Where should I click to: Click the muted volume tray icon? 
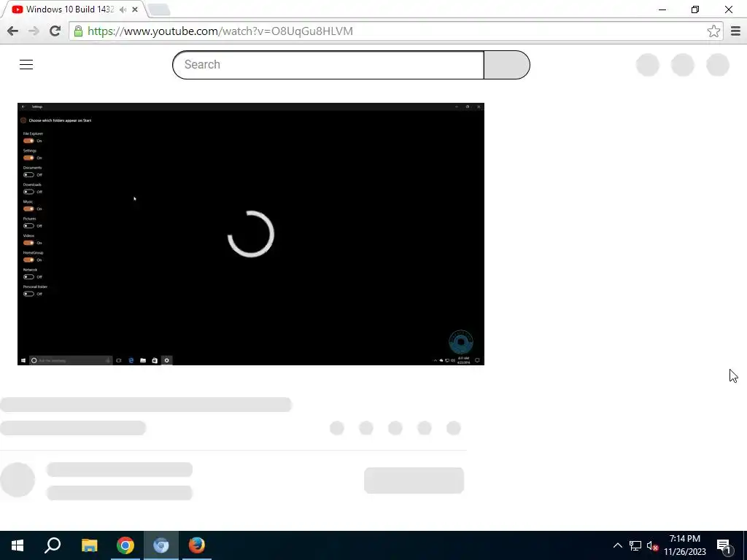pos(653,545)
